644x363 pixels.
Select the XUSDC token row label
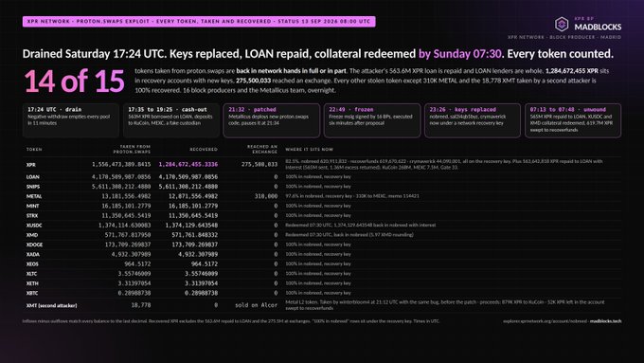click(x=34, y=226)
